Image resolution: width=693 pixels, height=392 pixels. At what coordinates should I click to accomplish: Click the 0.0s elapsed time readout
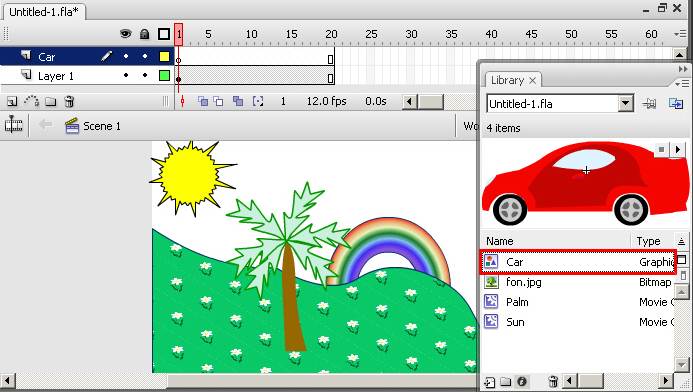click(376, 101)
